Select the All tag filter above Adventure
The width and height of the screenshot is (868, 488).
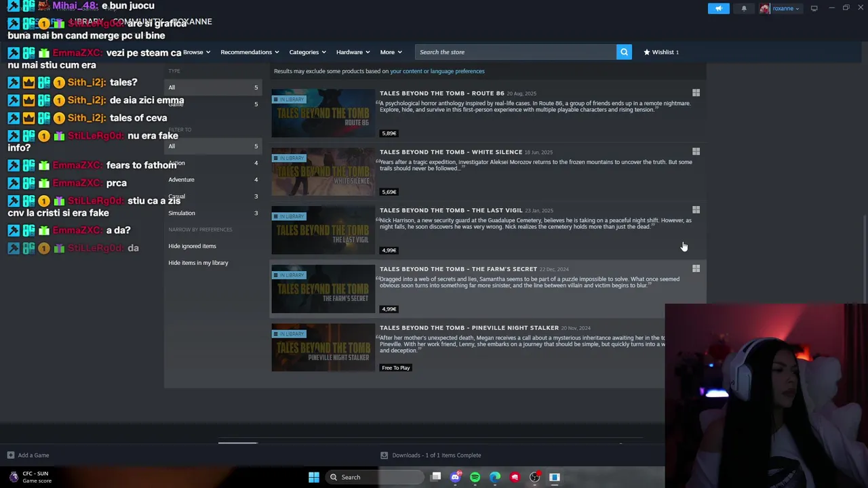(213, 146)
